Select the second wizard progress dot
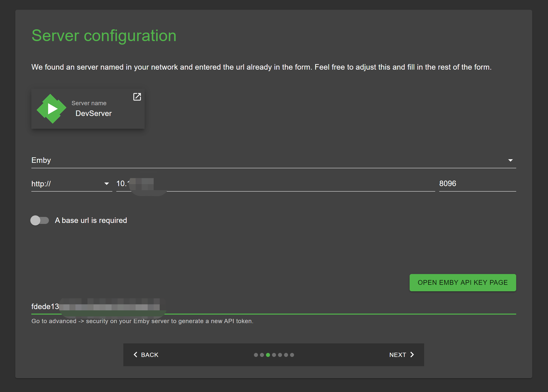The width and height of the screenshot is (548, 392). 262,355
